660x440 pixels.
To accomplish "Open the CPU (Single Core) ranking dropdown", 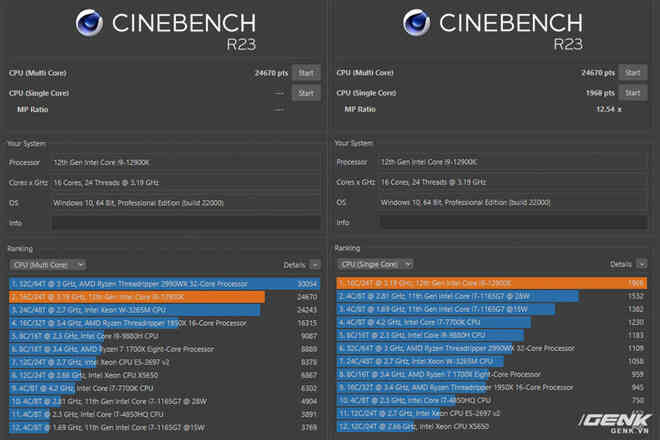I will (x=375, y=264).
